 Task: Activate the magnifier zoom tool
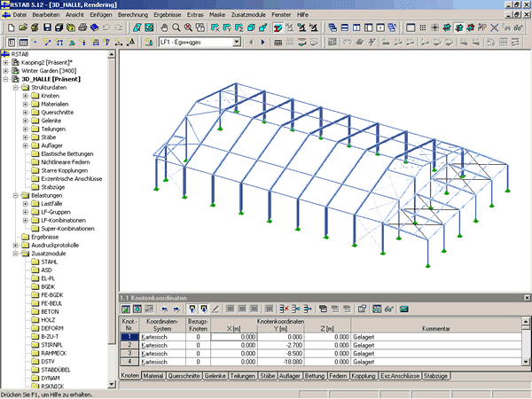pyautogui.click(x=176, y=27)
